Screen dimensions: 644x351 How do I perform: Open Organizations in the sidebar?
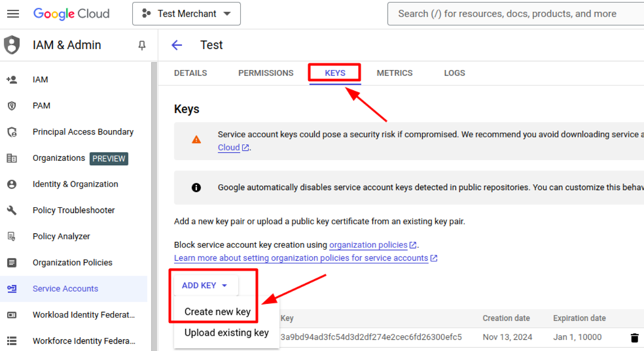click(59, 158)
